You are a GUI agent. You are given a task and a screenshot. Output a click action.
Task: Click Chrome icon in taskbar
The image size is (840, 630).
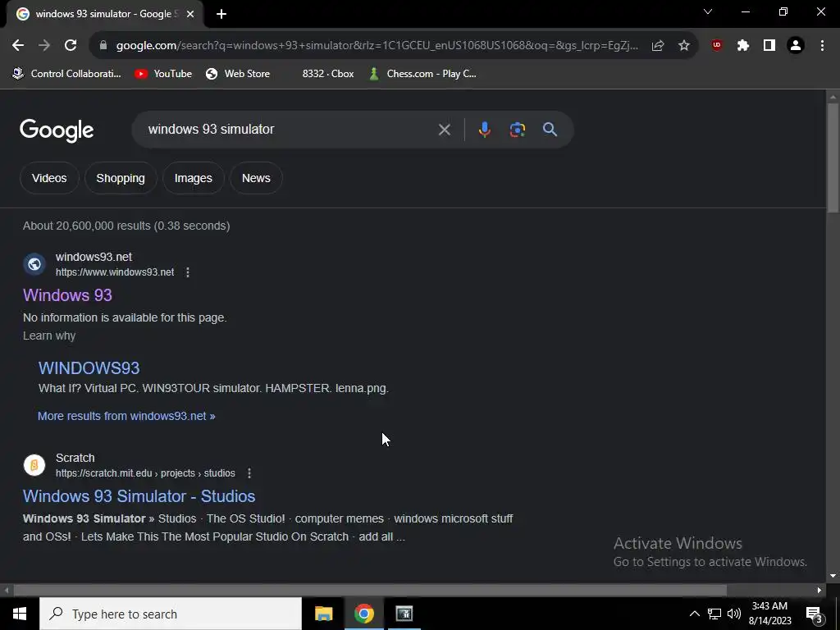pyautogui.click(x=363, y=614)
